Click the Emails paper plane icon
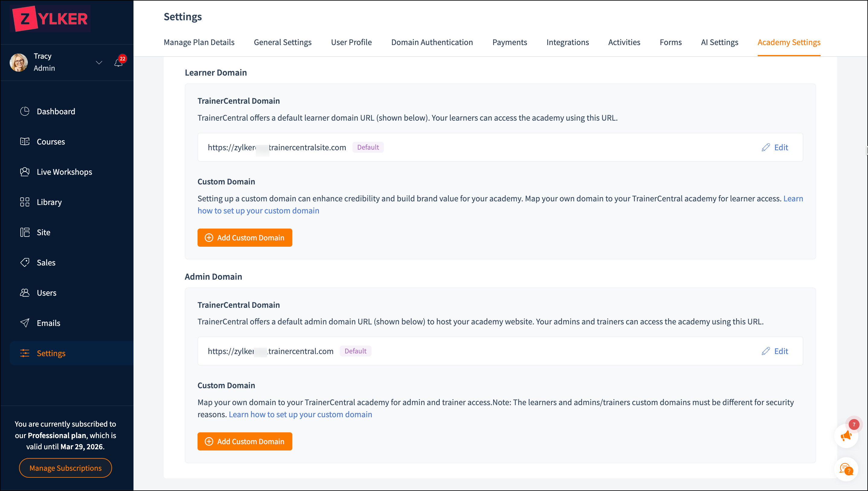This screenshot has width=868, height=491. point(24,323)
